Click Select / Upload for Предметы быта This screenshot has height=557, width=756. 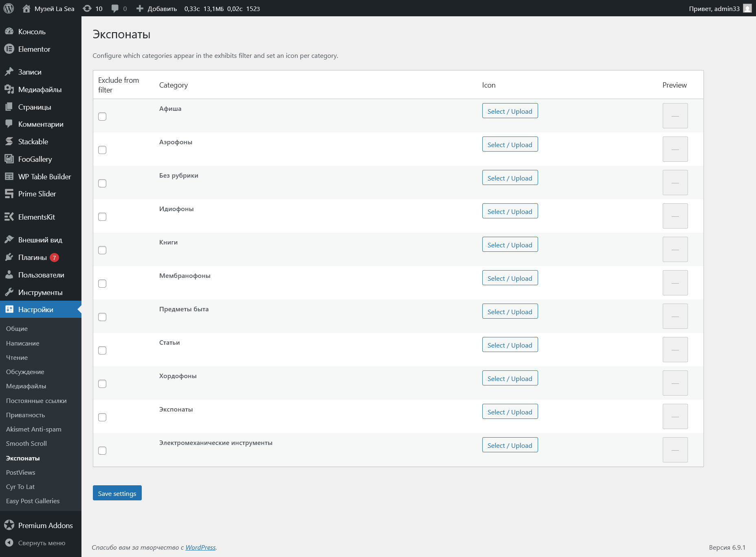point(510,311)
